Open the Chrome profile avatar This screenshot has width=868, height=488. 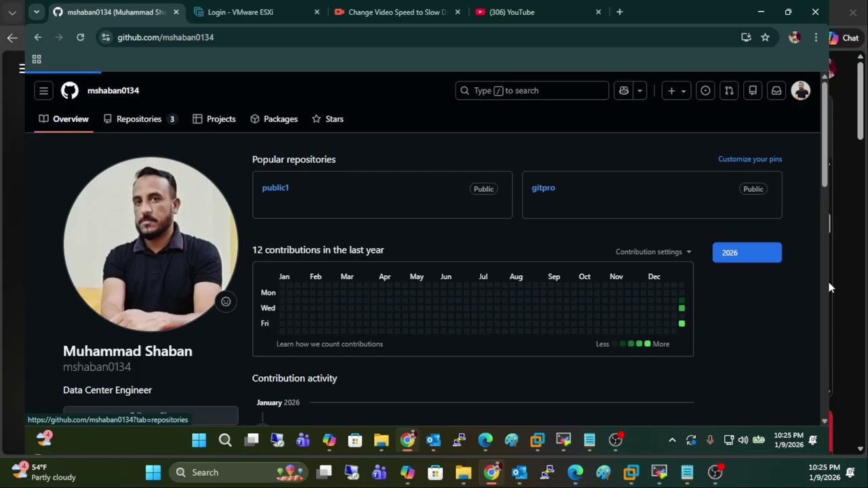(795, 37)
